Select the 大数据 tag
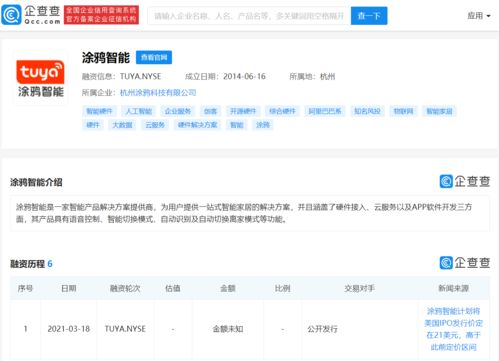Viewport: 499px width, 361px height. tap(122, 125)
